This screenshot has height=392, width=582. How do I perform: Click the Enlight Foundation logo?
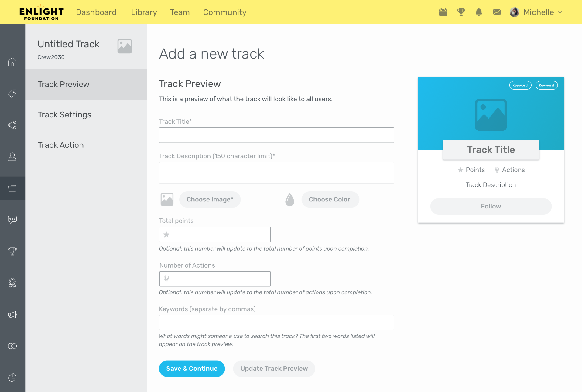[x=42, y=12]
